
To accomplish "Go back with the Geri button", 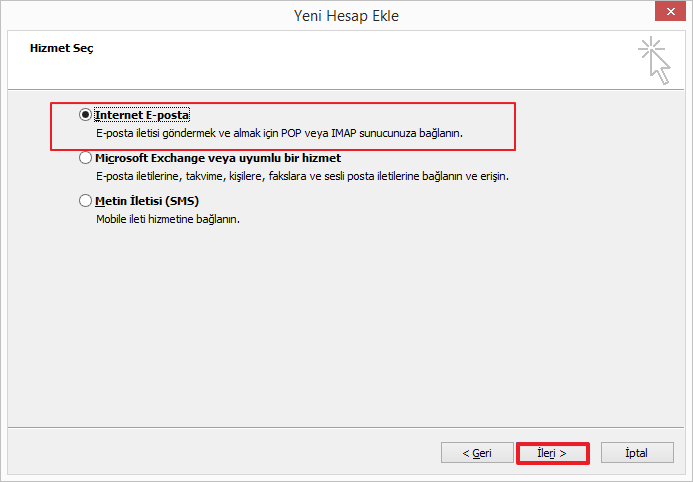I will point(477,453).
